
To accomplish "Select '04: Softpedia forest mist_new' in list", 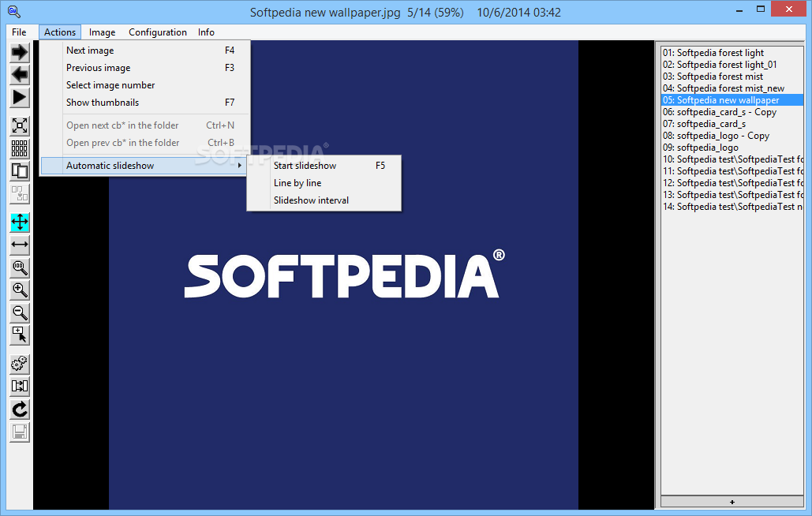I will coord(732,88).
